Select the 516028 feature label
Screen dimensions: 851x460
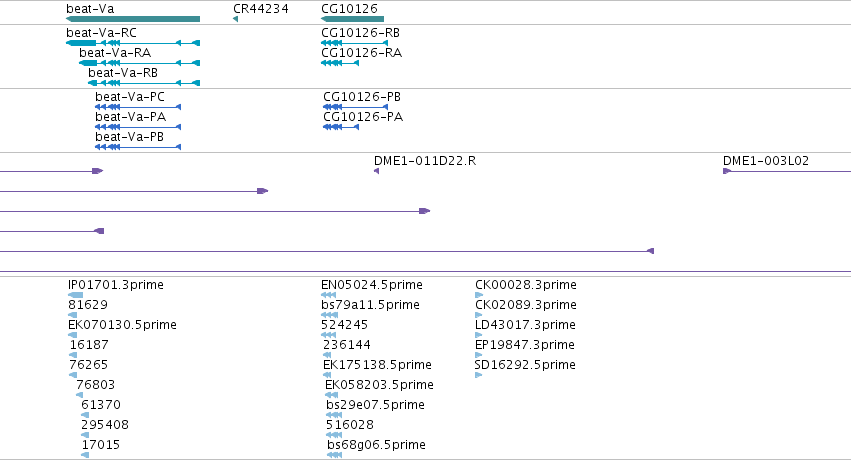point(350,425)
